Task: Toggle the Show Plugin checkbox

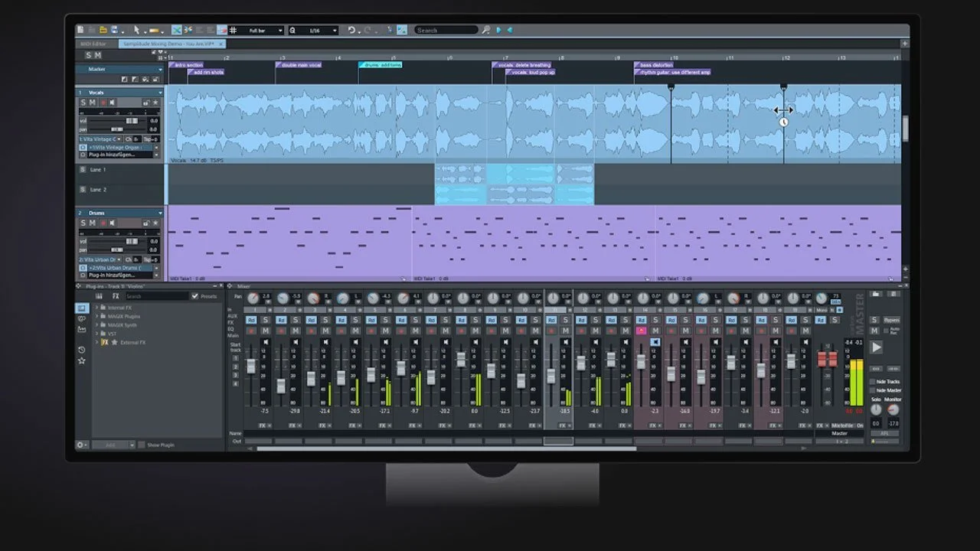Action: pyautogui.click(x=142, y=445)
